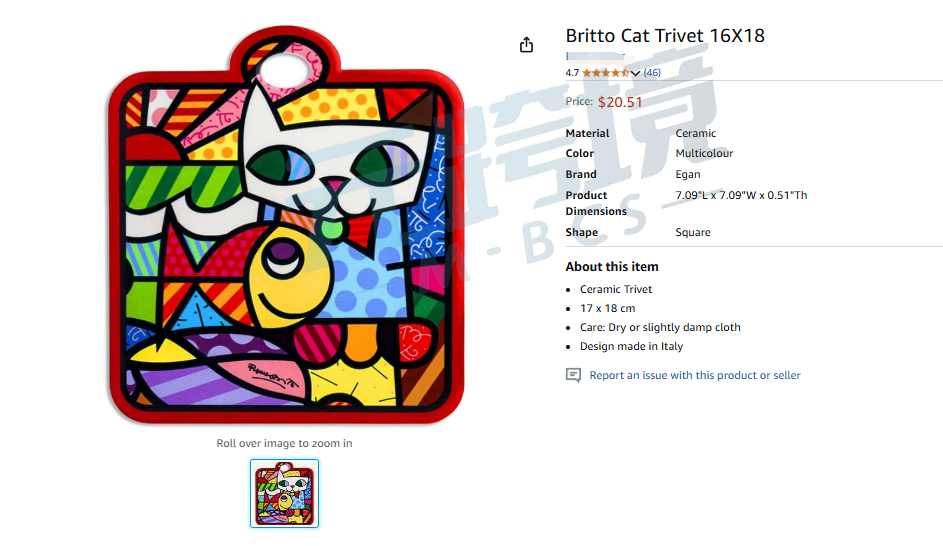The height and width of the screenshot is (546, 943).
Task: Click the product dimensions value text
Action: coord(741,195)
